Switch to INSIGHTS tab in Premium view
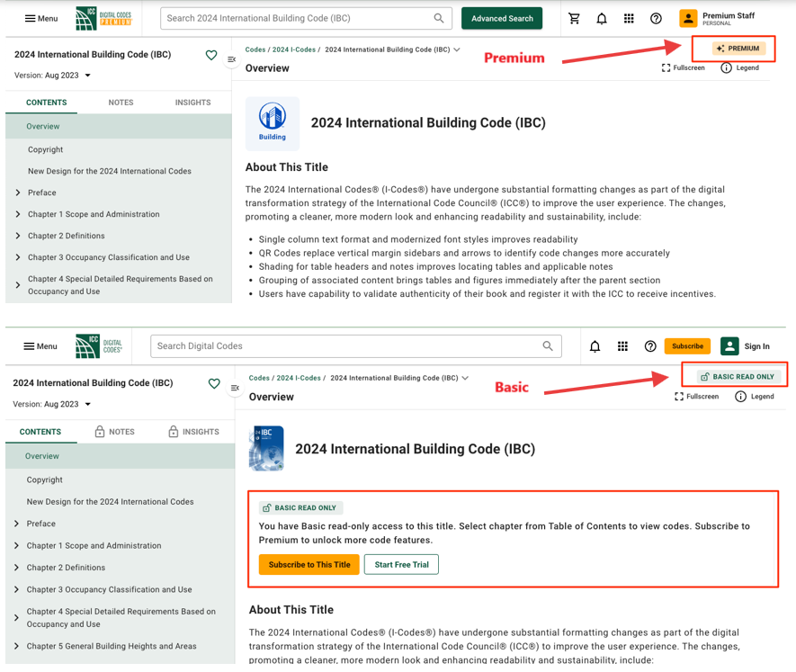 (192, 103)
